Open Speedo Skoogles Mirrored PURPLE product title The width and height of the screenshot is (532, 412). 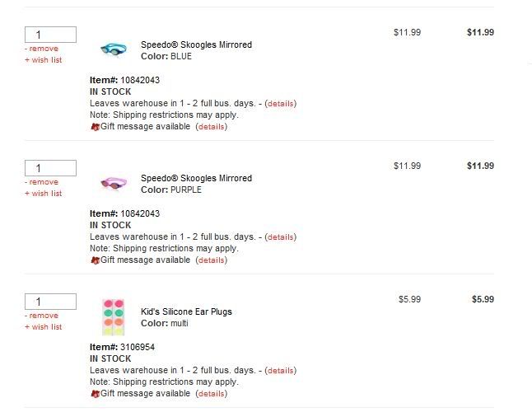pos(196,178)
